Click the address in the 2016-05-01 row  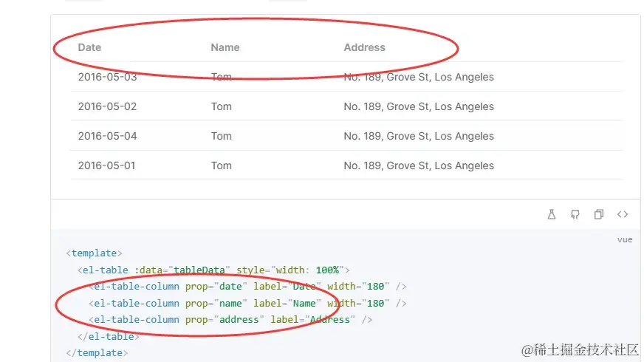point(419,166)
